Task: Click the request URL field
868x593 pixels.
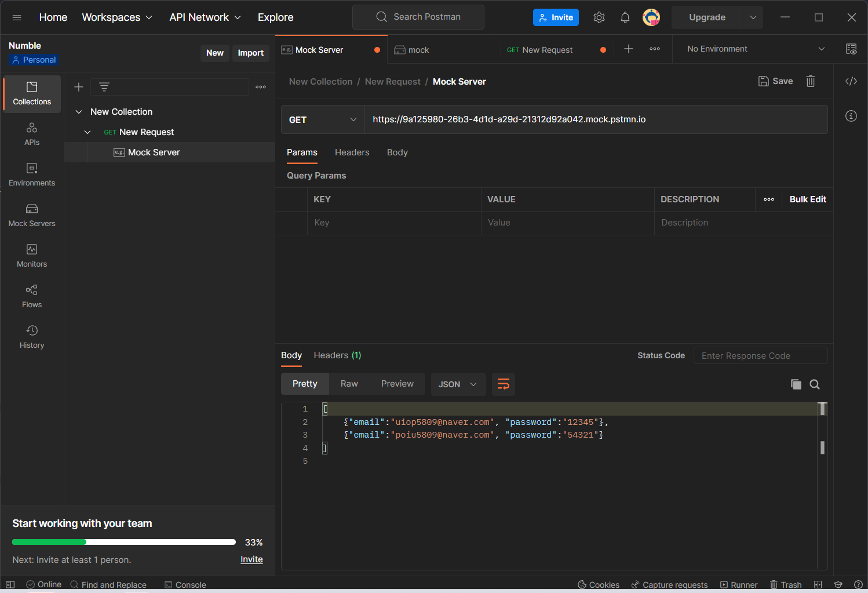Action: (x=596, y=119)
